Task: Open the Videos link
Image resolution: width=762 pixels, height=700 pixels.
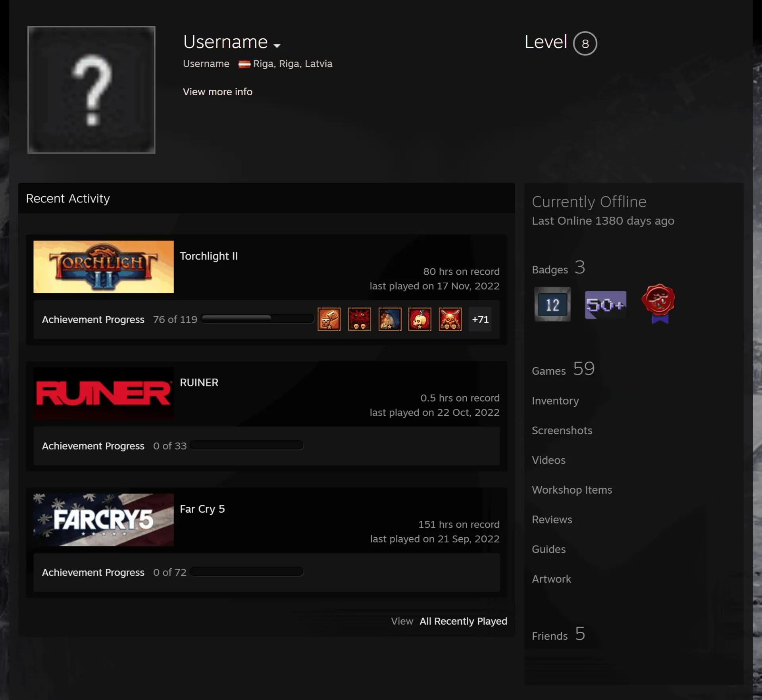Action: tap(548, 460)
